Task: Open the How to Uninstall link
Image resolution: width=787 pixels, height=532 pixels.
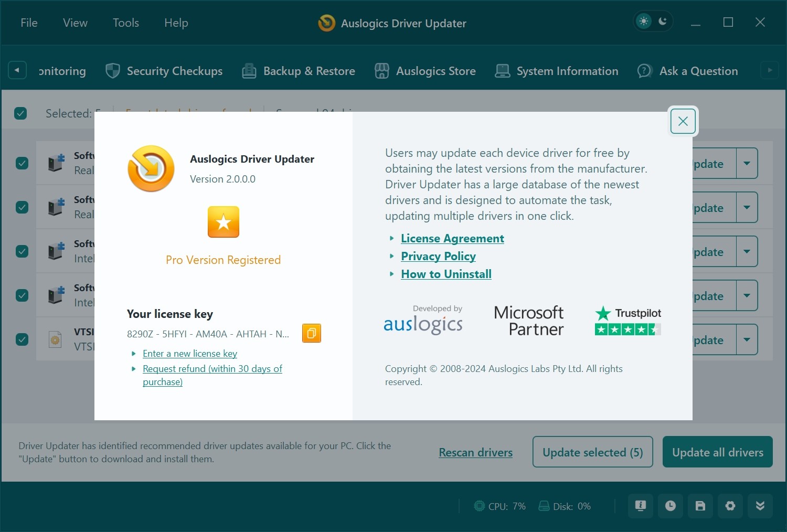Action: 446,274
